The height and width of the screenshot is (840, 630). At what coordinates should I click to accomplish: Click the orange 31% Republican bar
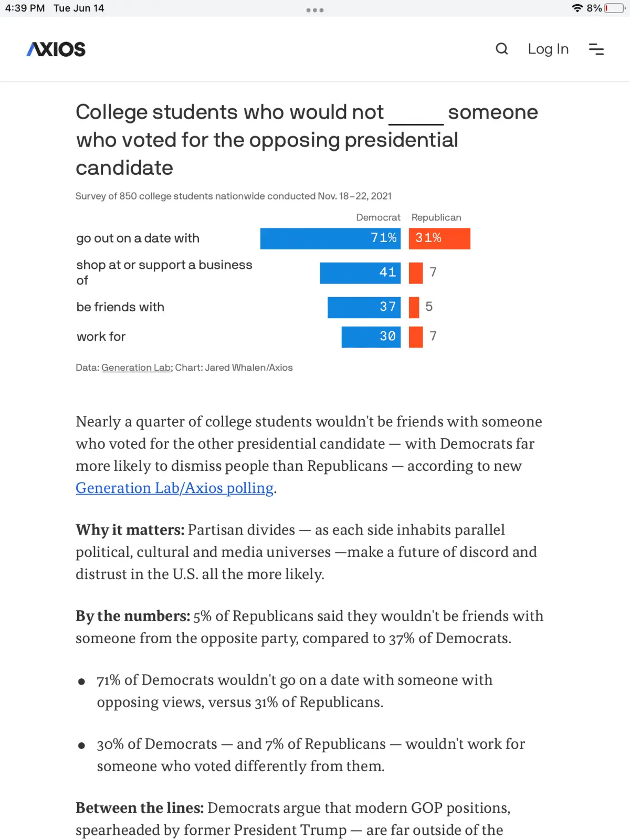coord(439,238)
